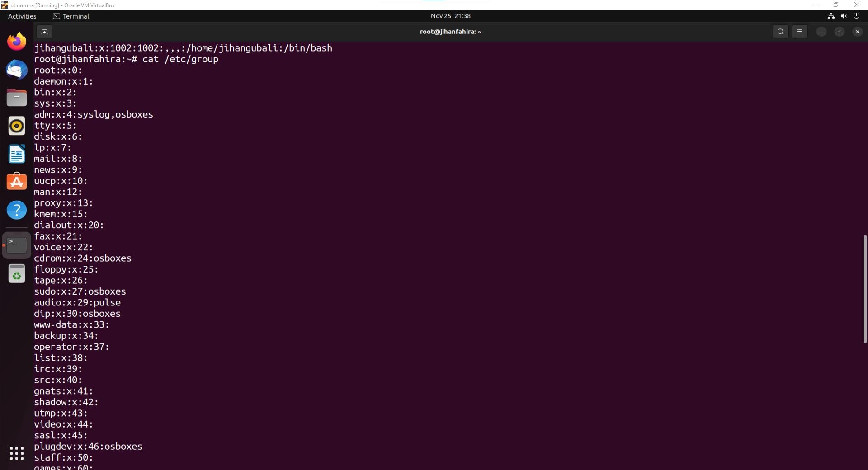Click the line operator:x:37:
The height and width of the screenshot is (470, 868).
72,347
